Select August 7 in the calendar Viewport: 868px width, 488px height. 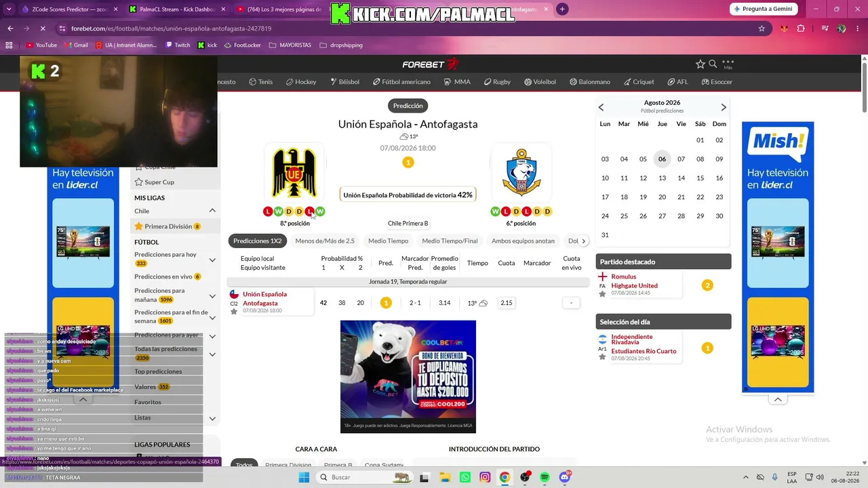[681, 159]
